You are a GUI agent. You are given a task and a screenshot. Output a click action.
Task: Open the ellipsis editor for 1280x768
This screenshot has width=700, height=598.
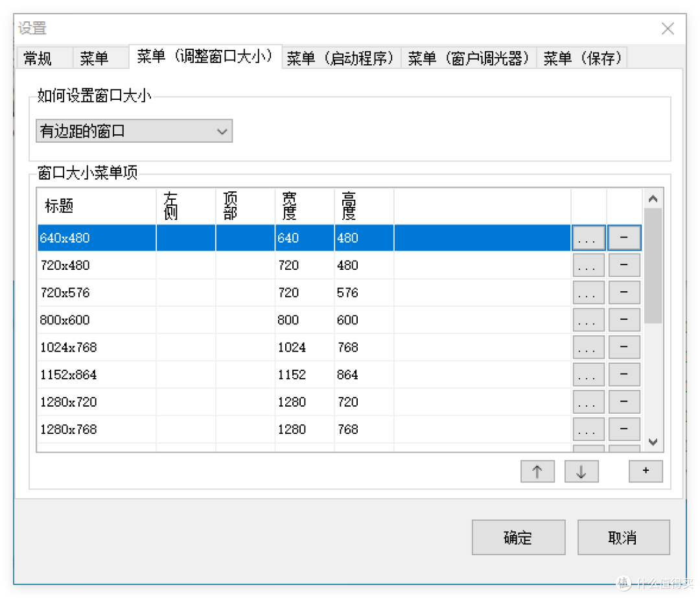coord(589,429)
